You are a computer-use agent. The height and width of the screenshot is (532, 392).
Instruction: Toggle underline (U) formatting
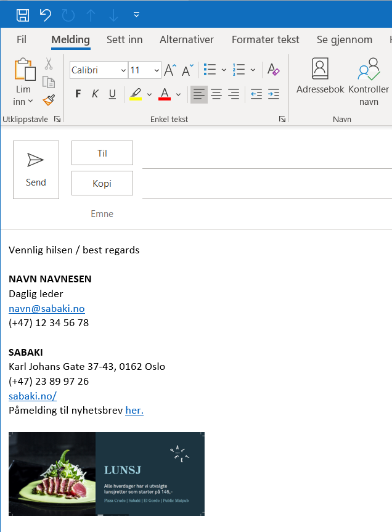[x=112, y=94]
